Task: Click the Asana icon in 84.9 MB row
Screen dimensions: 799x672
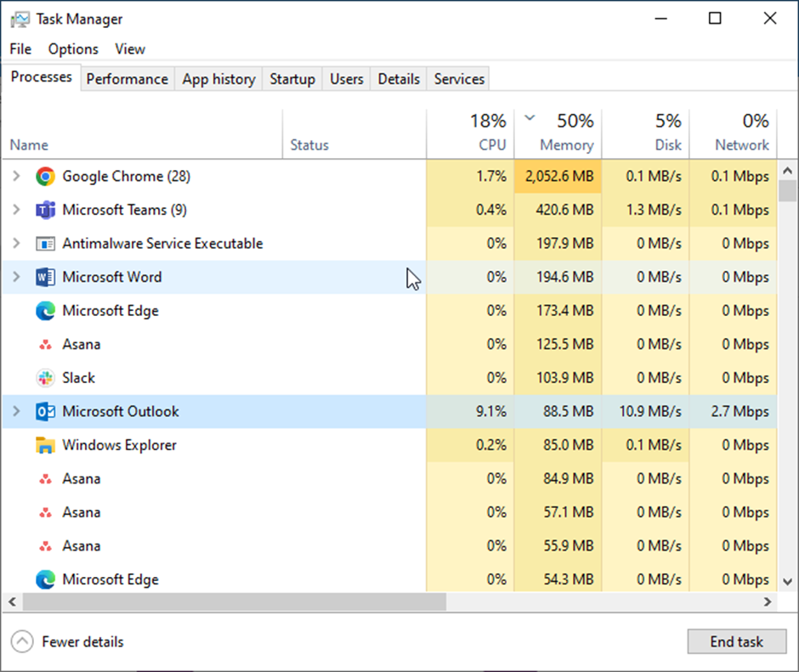Action: [45, 479]
